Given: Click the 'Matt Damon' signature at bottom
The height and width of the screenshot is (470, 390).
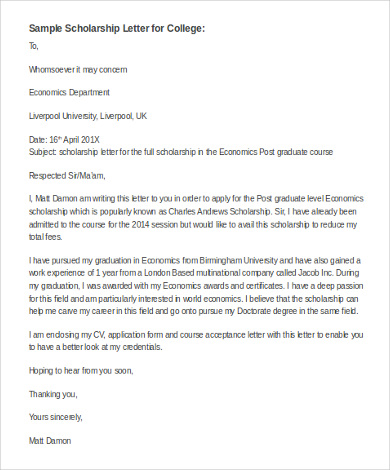Looking at the screenshot, I should [x=50, y=441].
